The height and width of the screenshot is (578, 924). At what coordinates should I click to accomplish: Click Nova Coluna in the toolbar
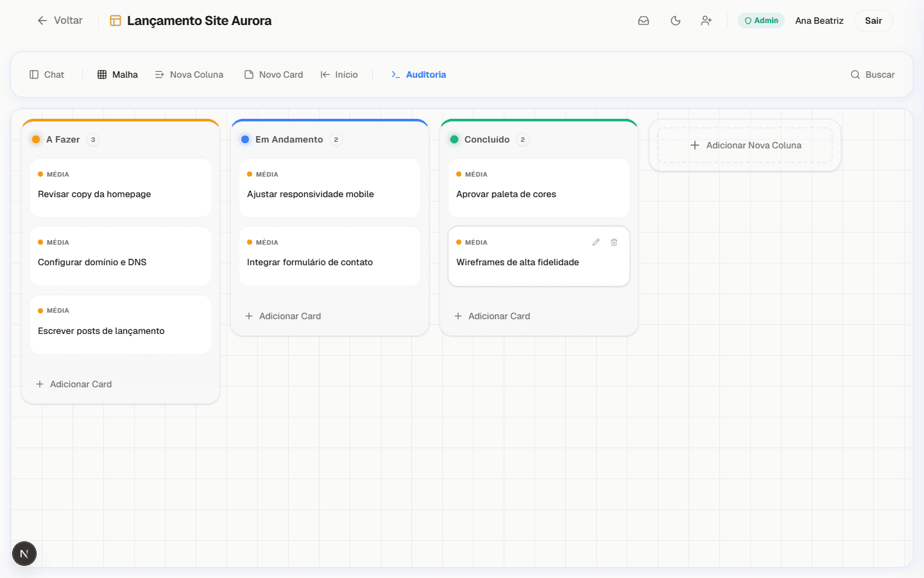[x=189, y=74]
